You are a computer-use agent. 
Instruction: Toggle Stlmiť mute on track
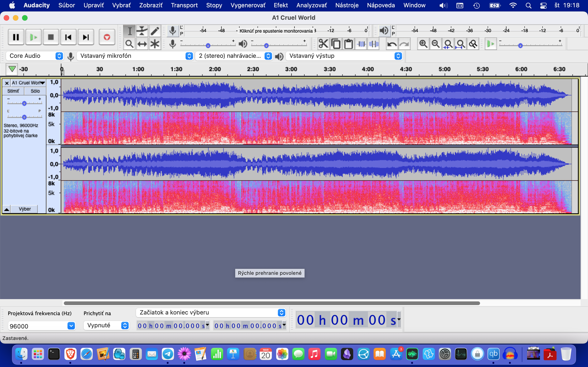pos(13,91)
